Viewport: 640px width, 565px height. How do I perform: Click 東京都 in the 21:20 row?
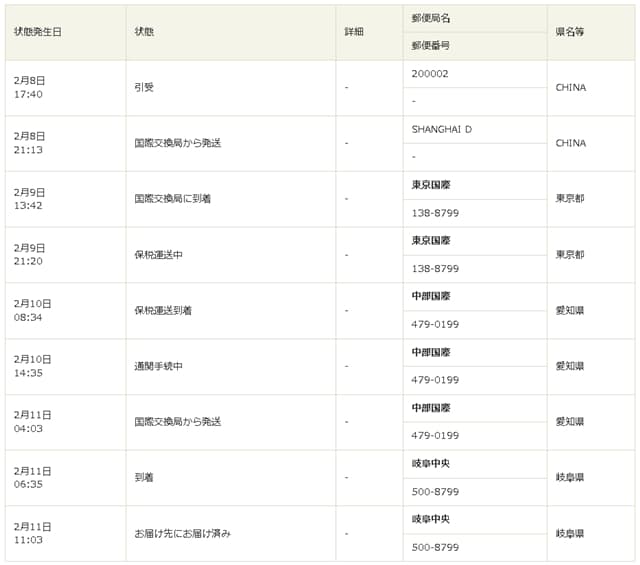point(570,255)
